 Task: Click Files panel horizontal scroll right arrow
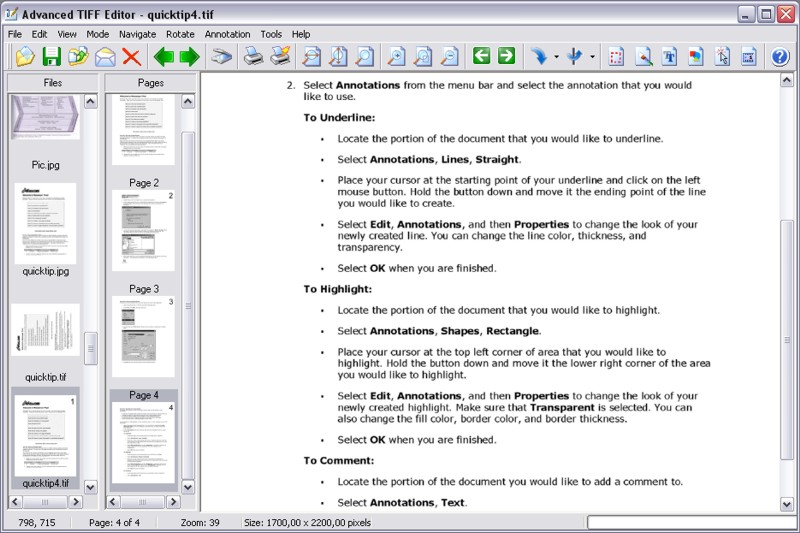[76, 502]
